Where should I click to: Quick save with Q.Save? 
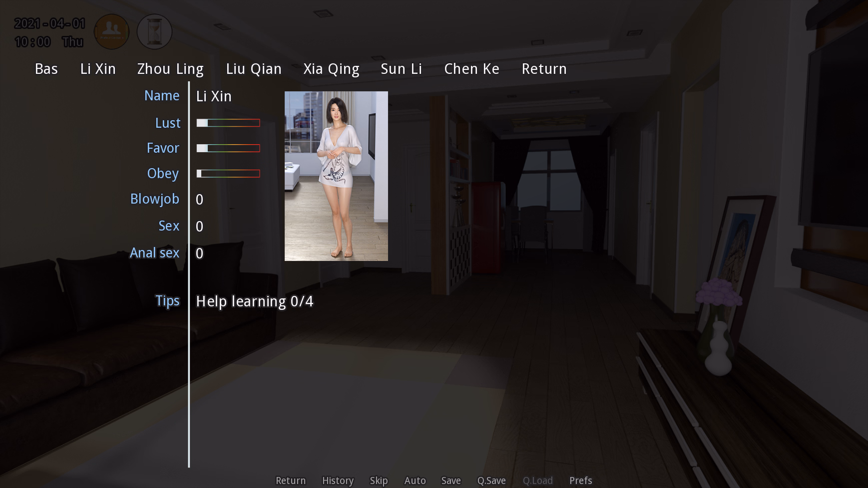tap(491, 480)
